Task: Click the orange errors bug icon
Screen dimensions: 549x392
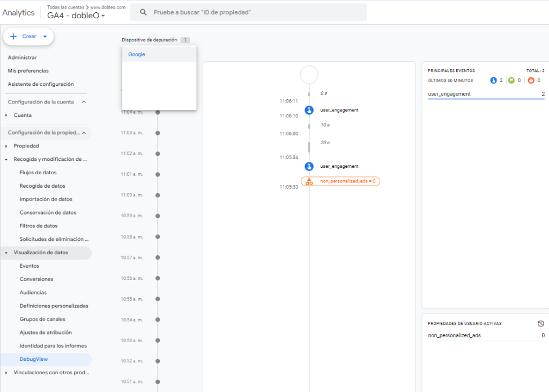Action: 531,80
